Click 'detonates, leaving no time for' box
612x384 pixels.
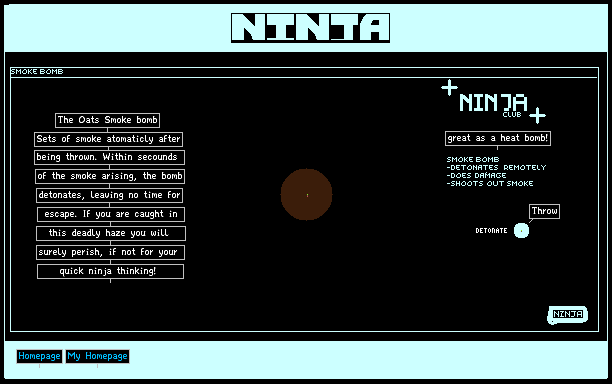[110, 195]
